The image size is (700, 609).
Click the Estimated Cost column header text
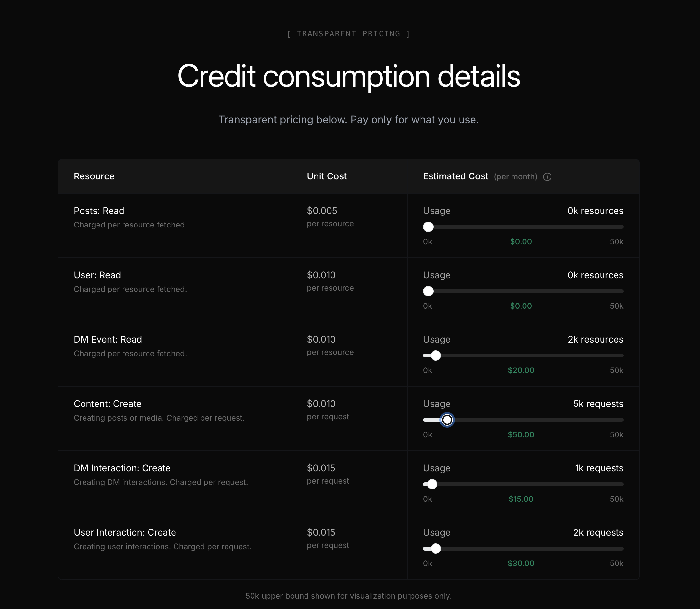tap(455, 176)
